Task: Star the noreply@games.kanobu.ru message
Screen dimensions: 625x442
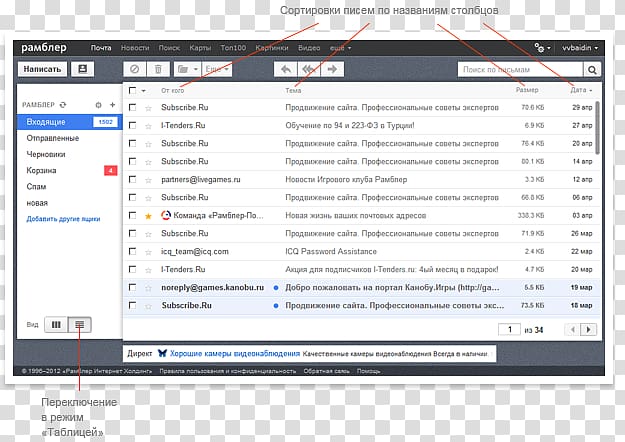Action: tap(148, 288)
